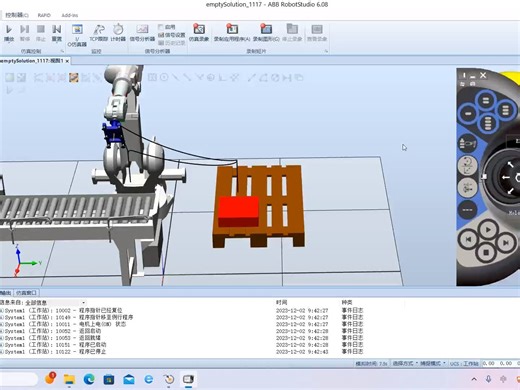Open the I/O仿真器 simulator
Viewport: 520px width, 390px height.
77,35
